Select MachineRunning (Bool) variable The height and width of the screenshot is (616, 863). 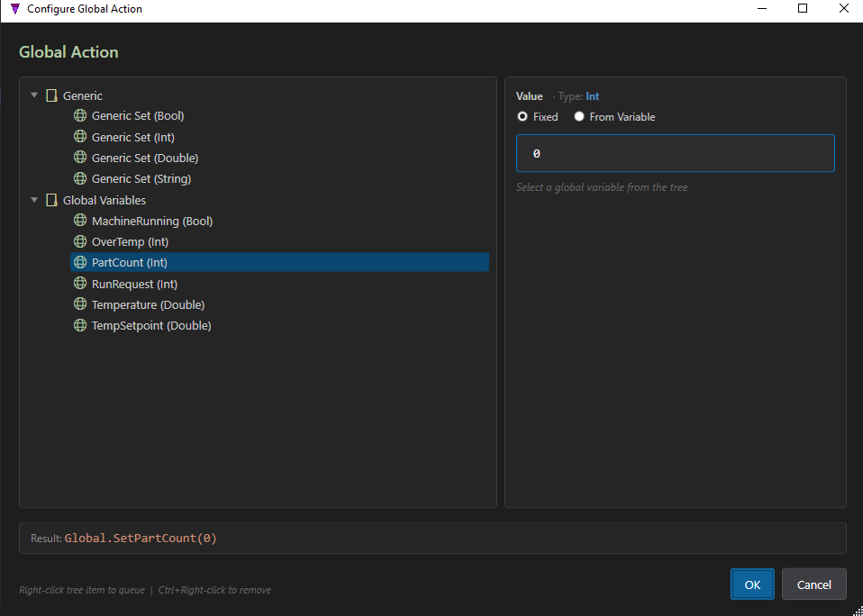tap(152, 222)
